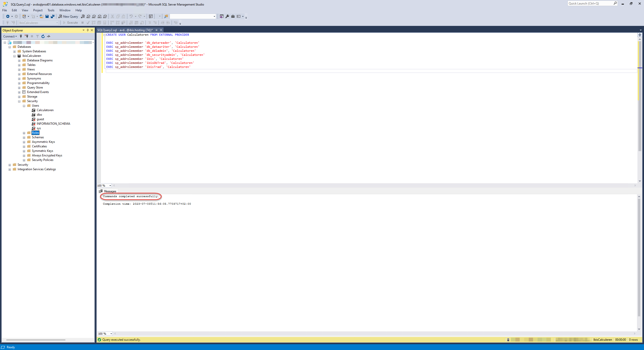Collapse the IbisCalculeren database node
Screen dimensions: 644x350
[15, 56]
